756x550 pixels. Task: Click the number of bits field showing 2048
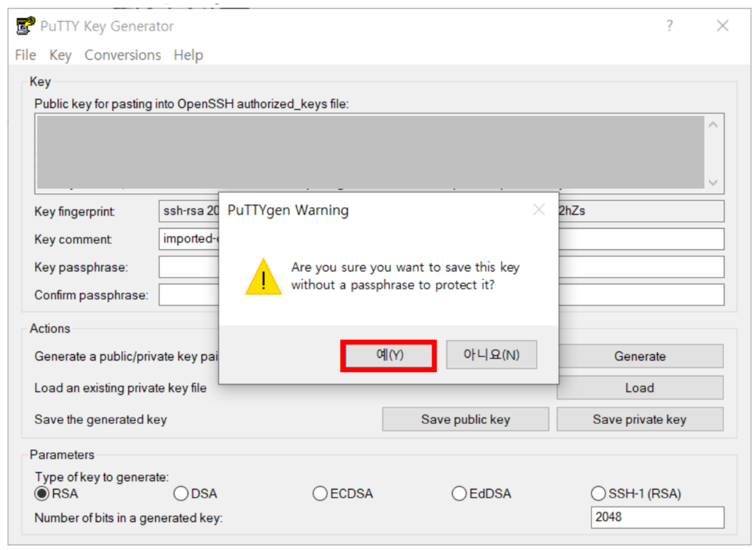pos(657,517)
